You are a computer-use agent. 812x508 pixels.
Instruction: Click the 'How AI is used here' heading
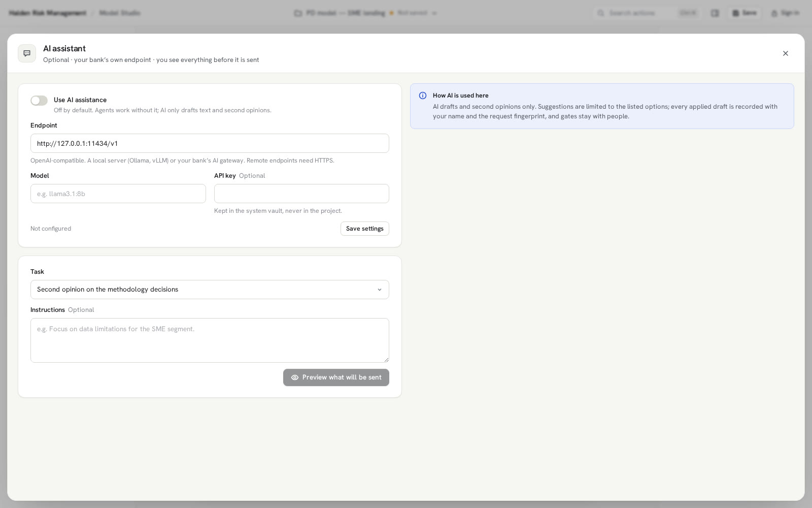[461, 96]
